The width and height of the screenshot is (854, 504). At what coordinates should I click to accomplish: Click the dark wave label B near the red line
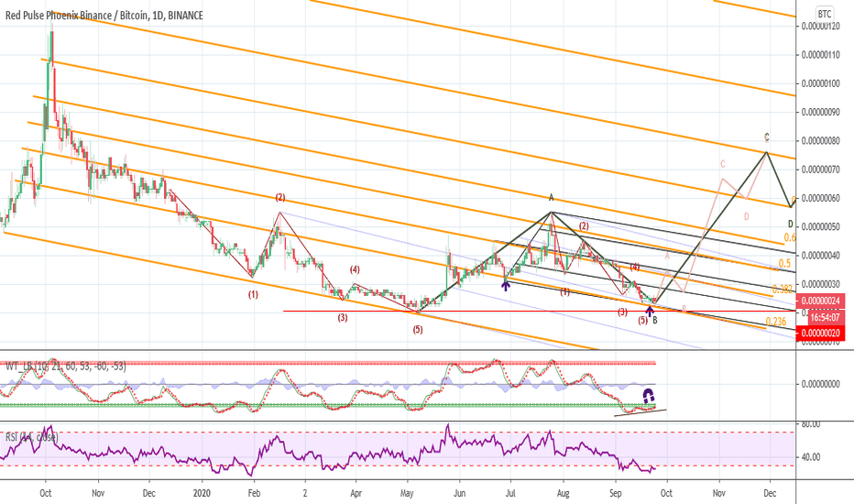point(655,321)
